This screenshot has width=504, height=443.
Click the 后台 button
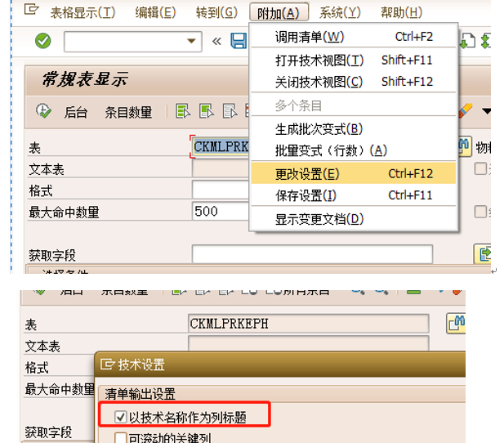[x=76, y=113]
